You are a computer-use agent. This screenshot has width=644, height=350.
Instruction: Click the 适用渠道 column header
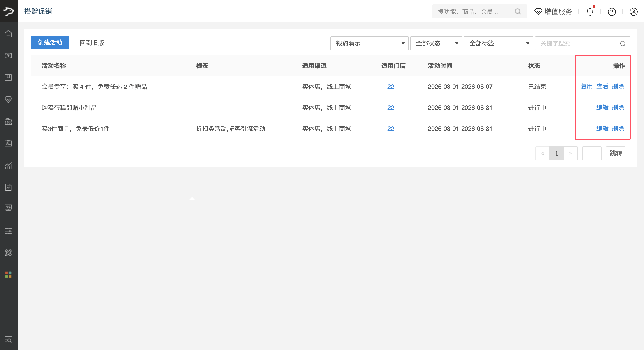click(x=314, y=65)
